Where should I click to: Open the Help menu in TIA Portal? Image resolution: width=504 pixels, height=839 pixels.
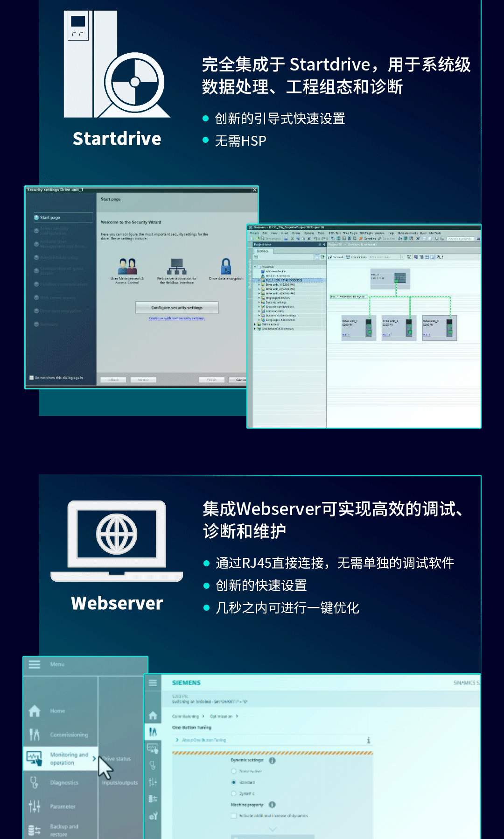(391, 233)
